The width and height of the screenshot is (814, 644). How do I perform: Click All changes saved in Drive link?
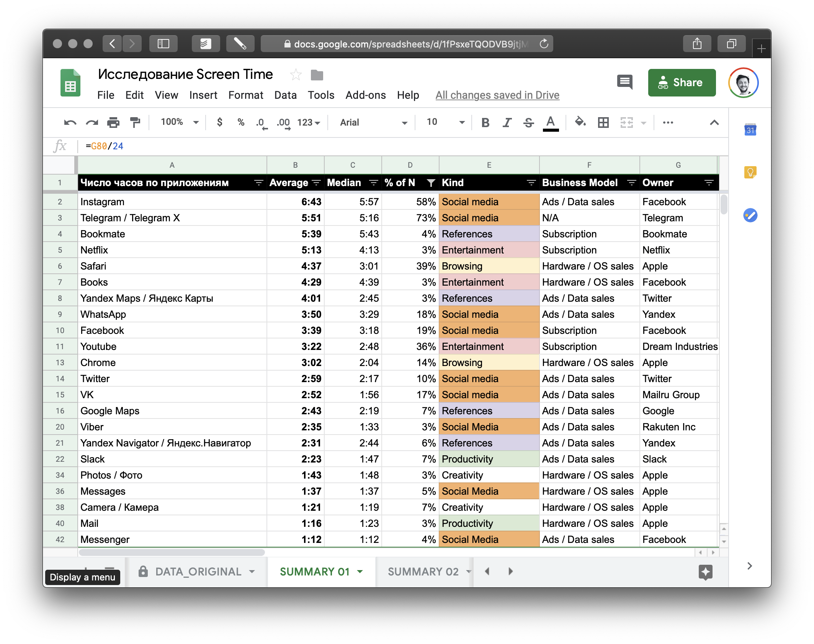click(497, 95)
